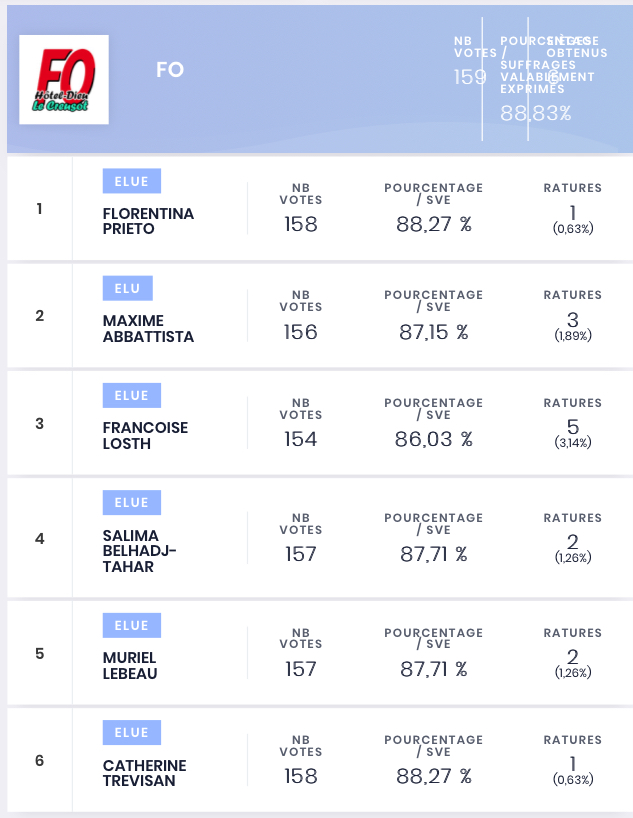This screenshot has height=818, width=633.
Task: Click the FO Hôtel-Dieu Le Creusot logo
Action: 64,79
